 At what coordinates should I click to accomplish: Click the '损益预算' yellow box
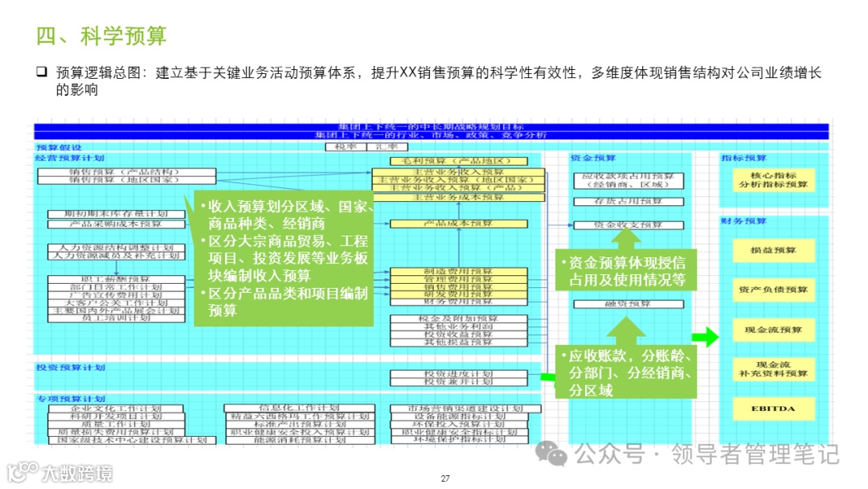pyautogui.click(x=773, y=250)
